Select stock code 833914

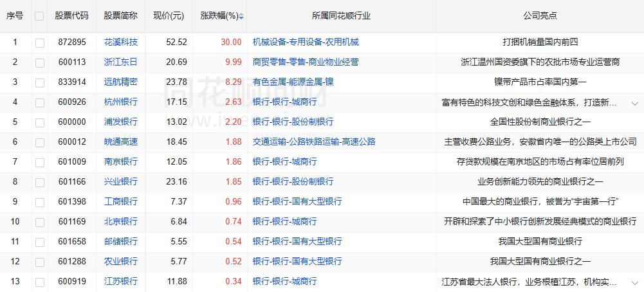[71, 82]
